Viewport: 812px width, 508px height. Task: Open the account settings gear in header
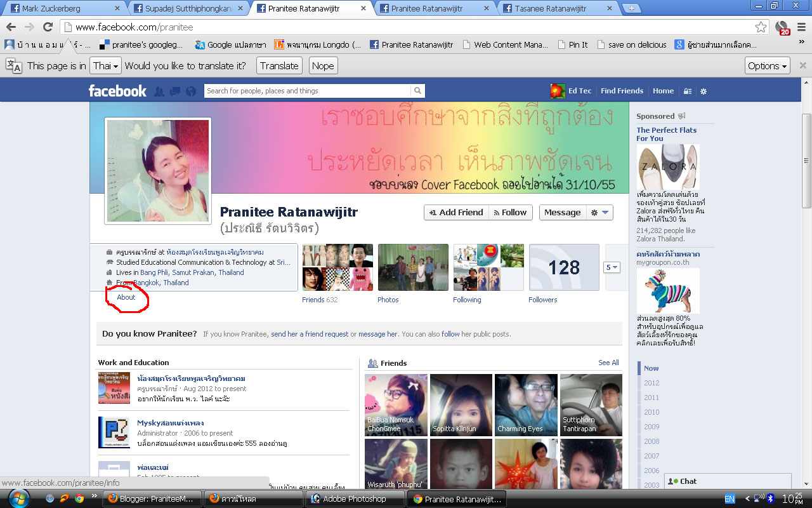[704, 91]
